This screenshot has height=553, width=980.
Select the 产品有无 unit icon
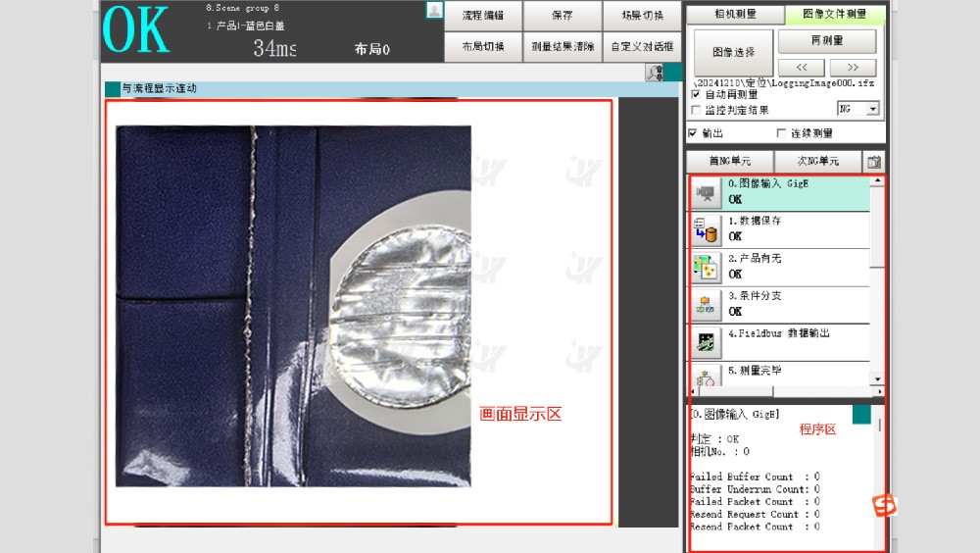(706, 268)
